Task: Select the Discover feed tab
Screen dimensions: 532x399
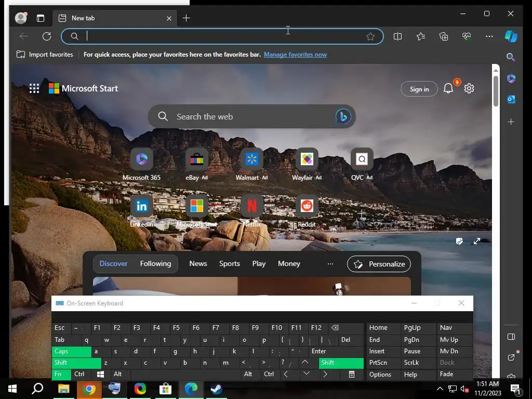Action: click(x=113, y=263)
